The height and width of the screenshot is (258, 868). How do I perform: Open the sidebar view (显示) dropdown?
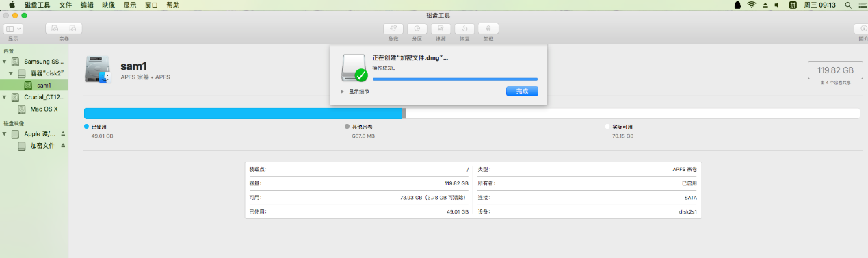coord(14,29)
